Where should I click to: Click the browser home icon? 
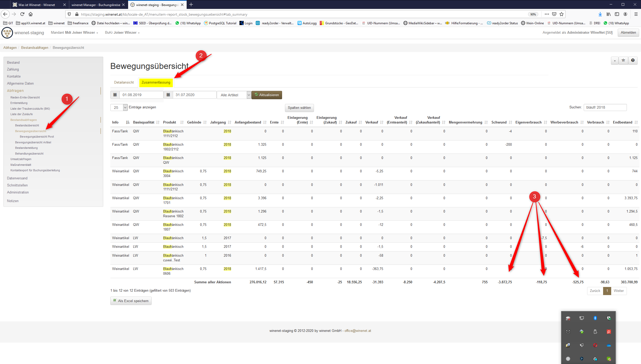point(31,14)
